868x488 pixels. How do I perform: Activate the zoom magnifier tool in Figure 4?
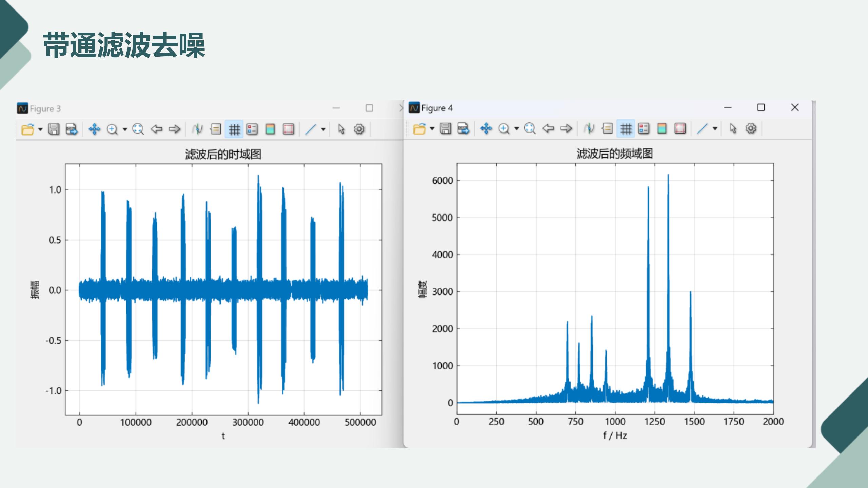point(504,128)
